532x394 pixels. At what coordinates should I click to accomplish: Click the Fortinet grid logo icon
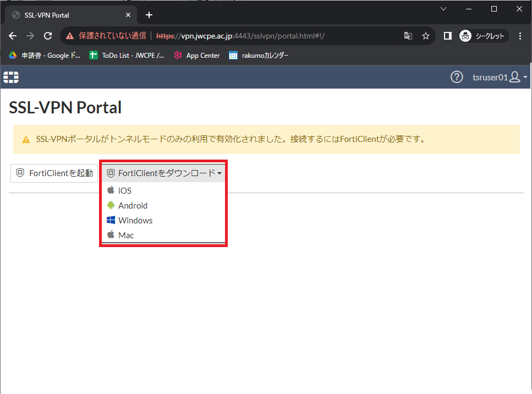pyautogui.click(x=11, y=78)
